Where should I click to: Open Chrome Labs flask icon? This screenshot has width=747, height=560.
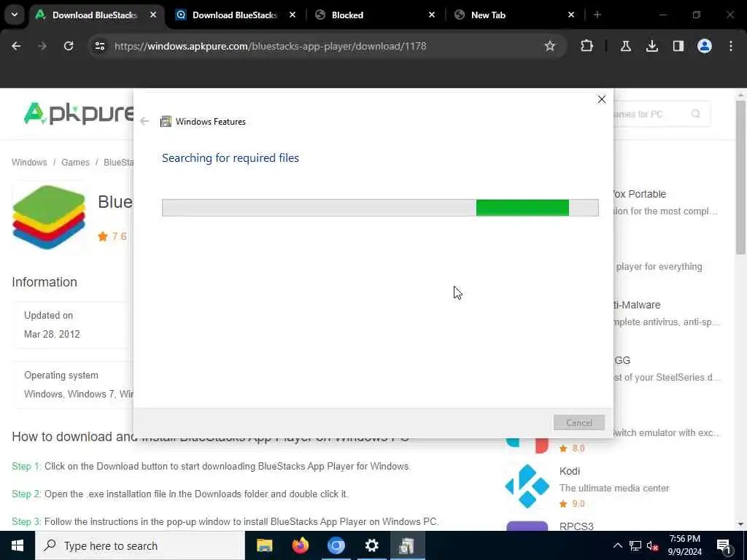click(x=625, y=46)
